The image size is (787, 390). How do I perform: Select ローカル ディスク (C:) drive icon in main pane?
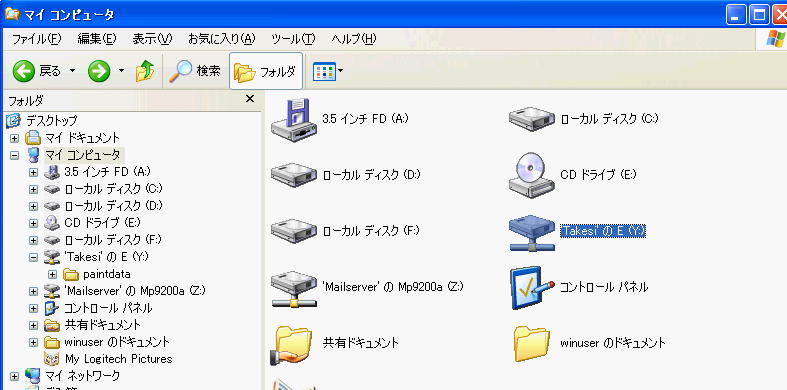point(532,120)
